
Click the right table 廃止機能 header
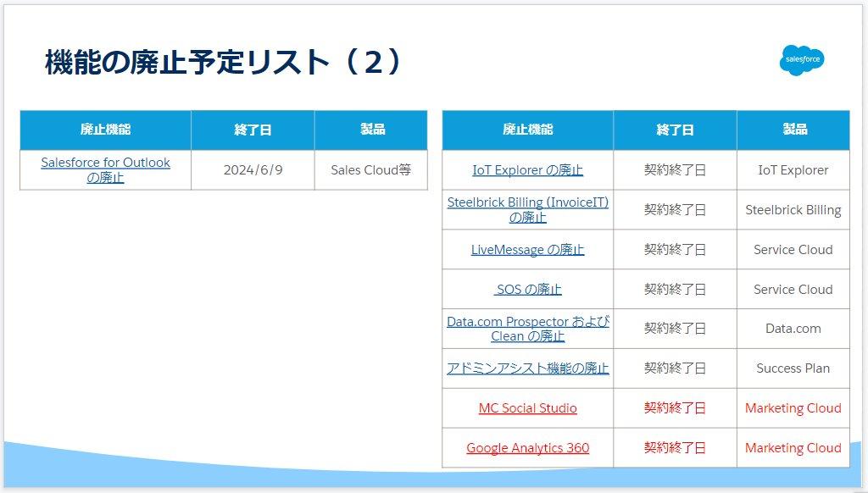click(527, 130)
